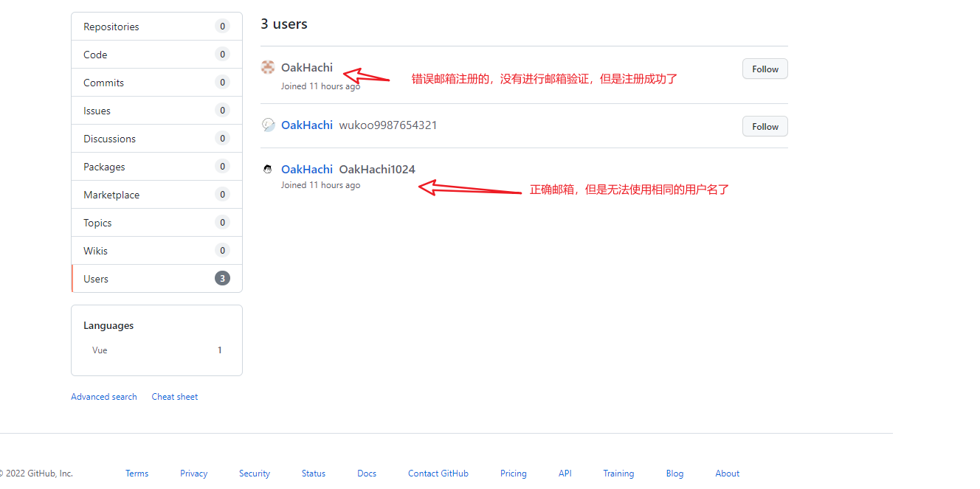Follow the first OakHachi user

765,69
